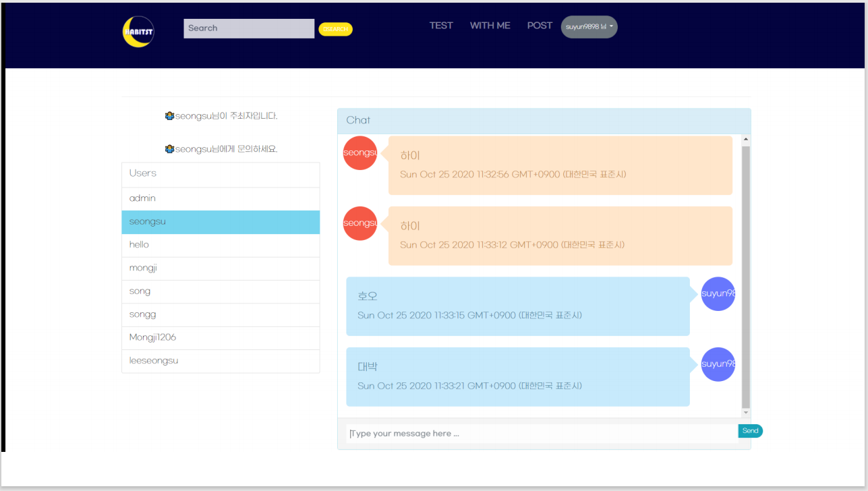Click the first 하이 message bubble

click(560, 165)
